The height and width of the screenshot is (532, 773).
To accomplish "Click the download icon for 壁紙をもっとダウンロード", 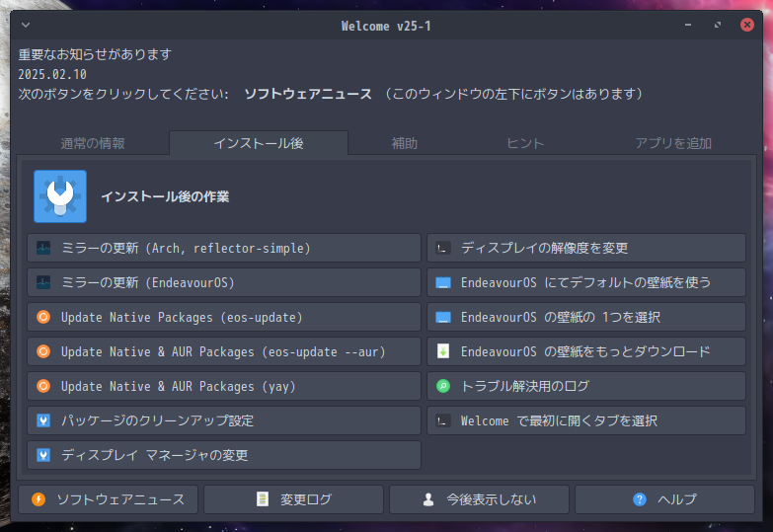I will (x=443, y=351).
